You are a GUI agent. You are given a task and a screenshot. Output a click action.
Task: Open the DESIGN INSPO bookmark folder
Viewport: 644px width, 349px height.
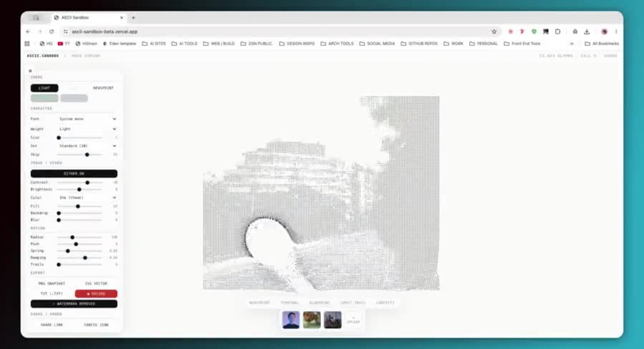(x=296, y=44)
